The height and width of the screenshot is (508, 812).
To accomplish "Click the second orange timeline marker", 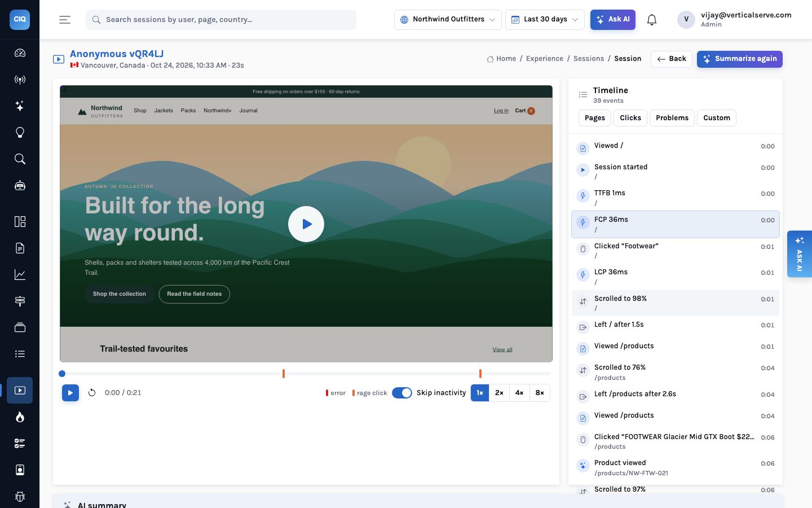I will pyautogui.click(x=480, y=374).
